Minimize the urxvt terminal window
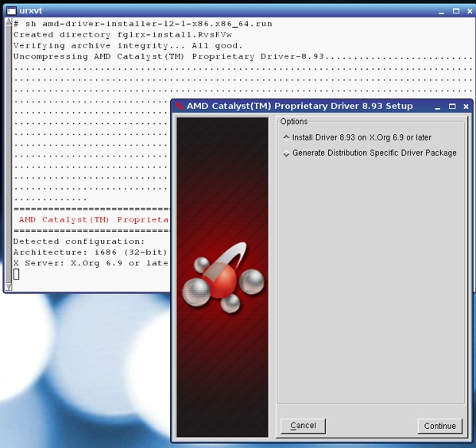 coord(441,11)
